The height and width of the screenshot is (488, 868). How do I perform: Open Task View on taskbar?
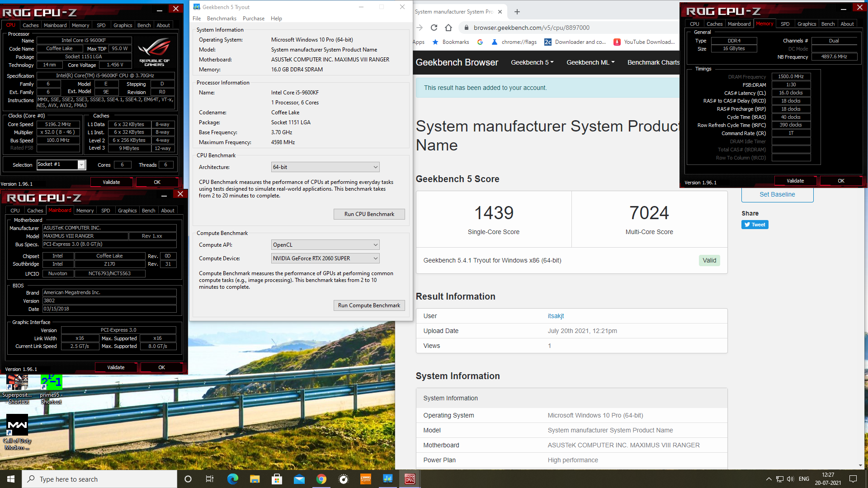point(210,479)
